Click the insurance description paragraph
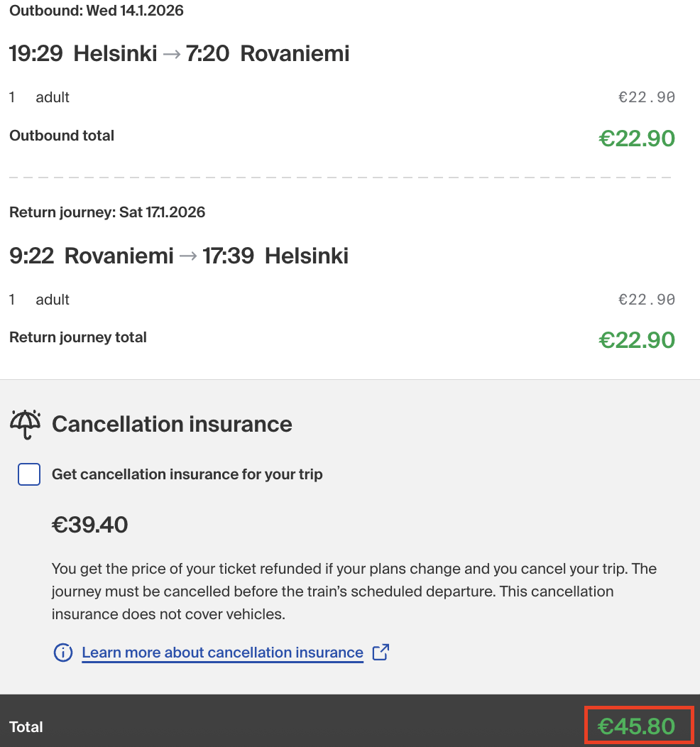700x747 pixels. coord(354,591)
